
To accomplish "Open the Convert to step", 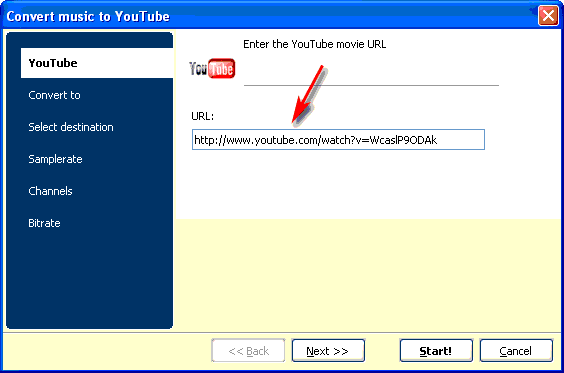I will pyautogui.click(x=54, y=95).
